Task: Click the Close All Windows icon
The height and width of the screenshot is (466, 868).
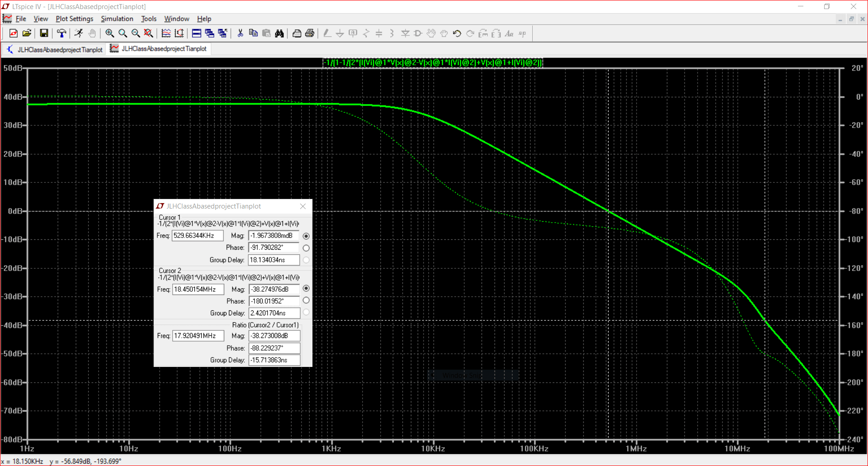Action: [222, 33]
